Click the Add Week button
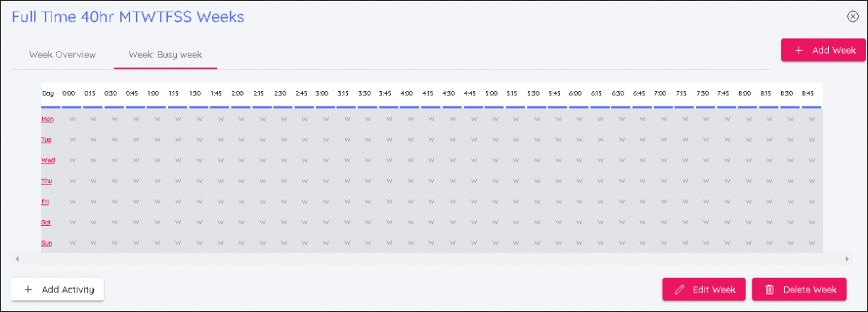This screenshot has width=868, height=312. pos(823,50)
